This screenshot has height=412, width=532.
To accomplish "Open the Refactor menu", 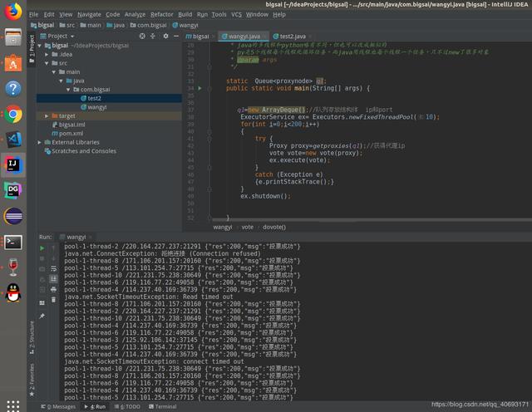I will [162, 14].
